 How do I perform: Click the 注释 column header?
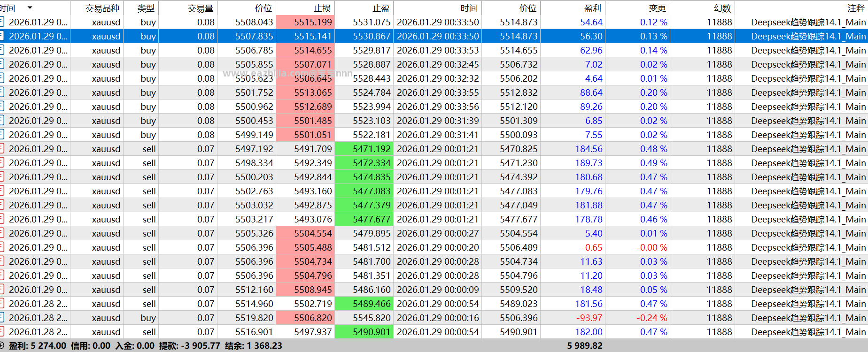pos(856,8)
